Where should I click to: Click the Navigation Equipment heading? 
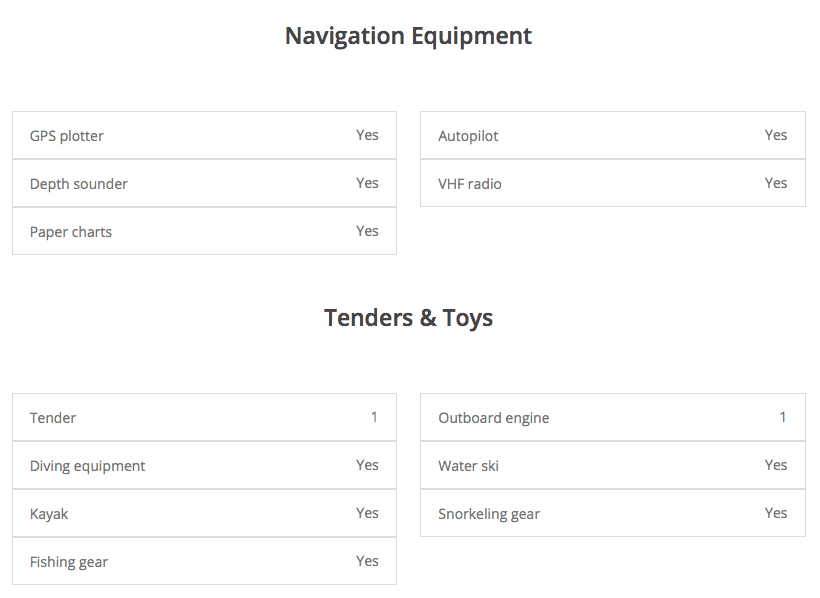(x=408, y=36)
